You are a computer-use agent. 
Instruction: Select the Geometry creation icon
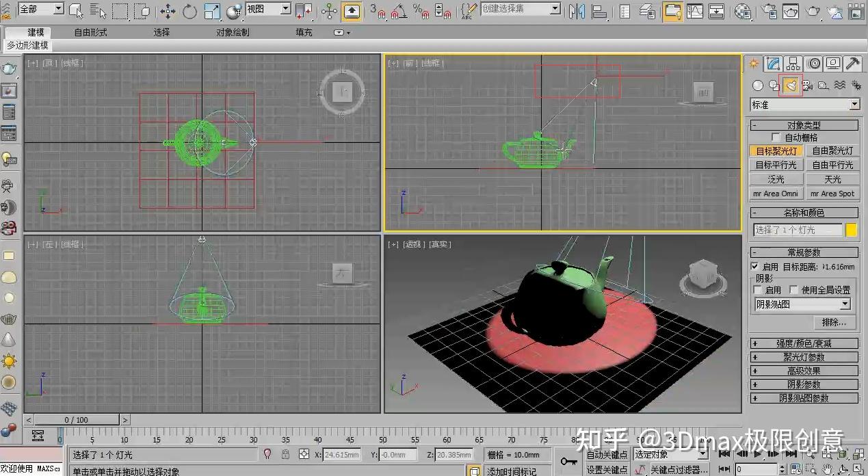(757, 85)
